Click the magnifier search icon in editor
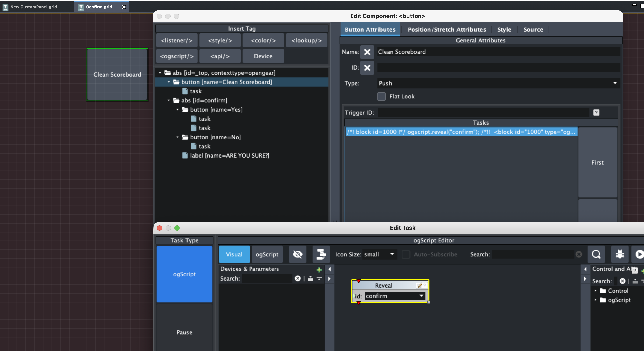The height and width of the screenshot is (351, 644). [x=596, y=254]
